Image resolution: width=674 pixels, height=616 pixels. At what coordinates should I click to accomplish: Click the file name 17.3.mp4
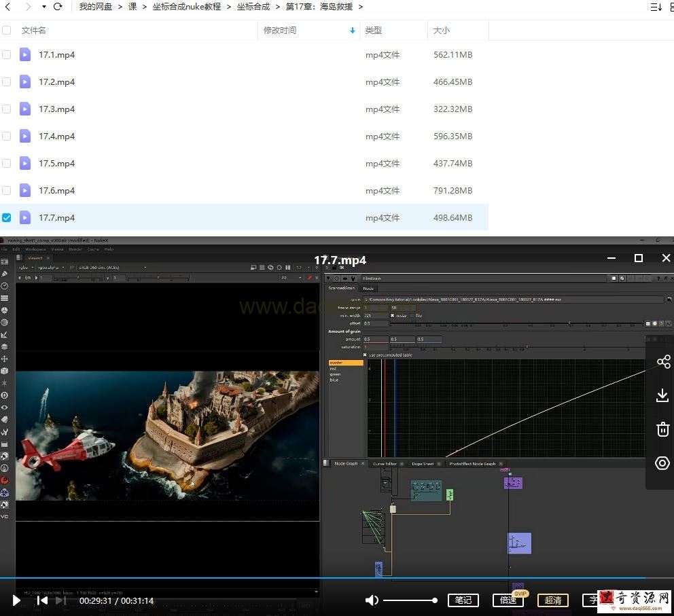(x=57, y=109)
